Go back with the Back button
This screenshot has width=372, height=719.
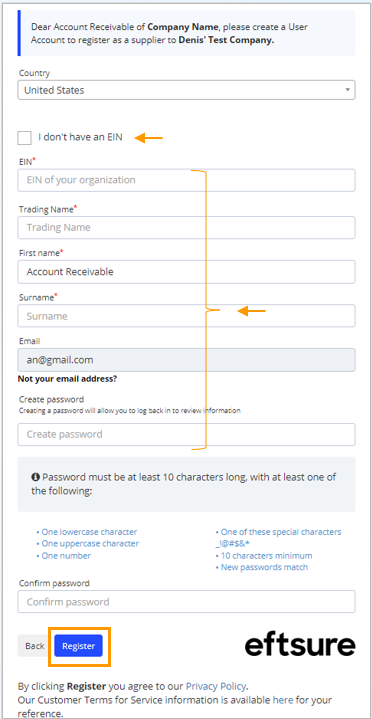click(x=34, y=646)
